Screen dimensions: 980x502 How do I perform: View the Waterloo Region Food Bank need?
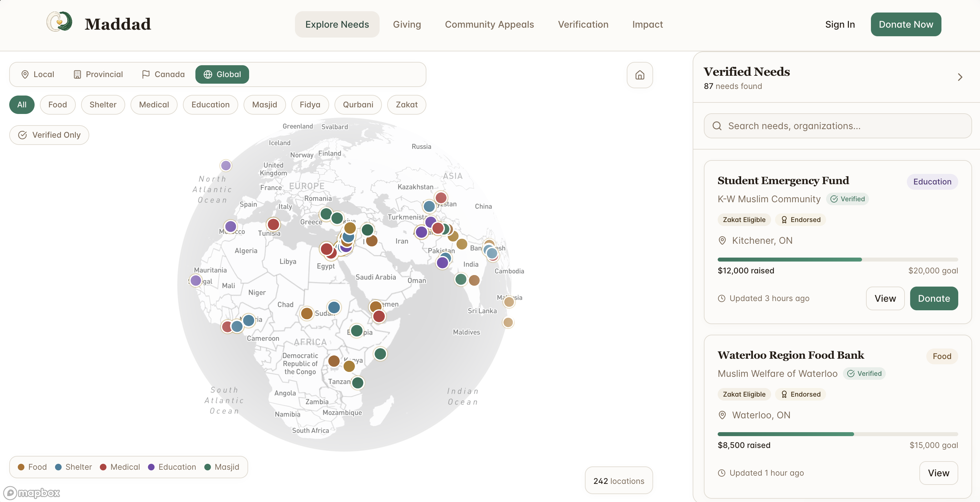pyautogui.click(x=938, y=473)
